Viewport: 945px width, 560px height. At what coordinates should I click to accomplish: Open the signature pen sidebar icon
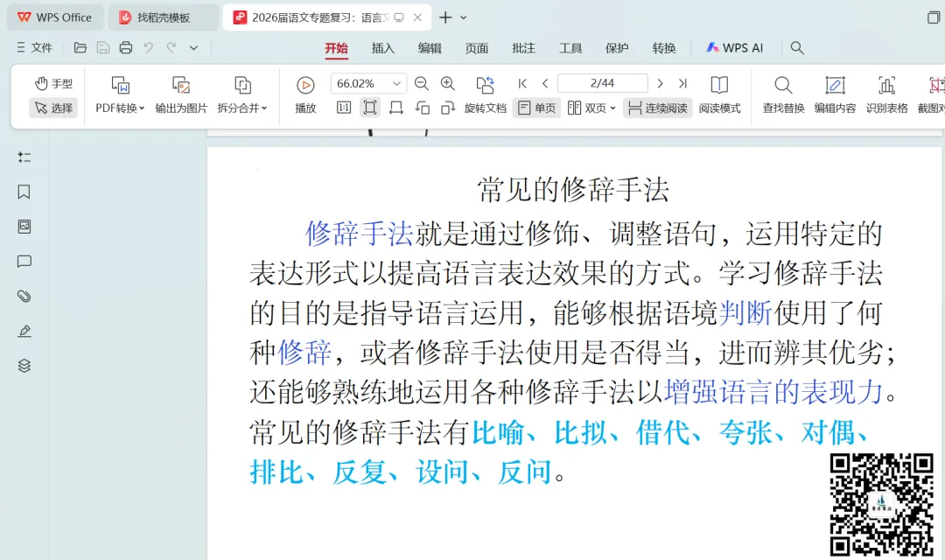(24, 331)
